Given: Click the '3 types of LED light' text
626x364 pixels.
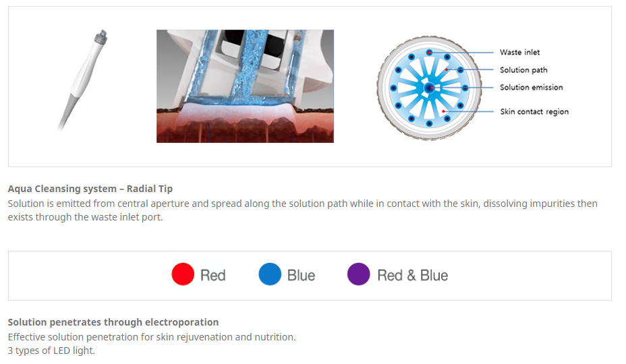Looking at the screenshot, I should (x=51, y=351).
